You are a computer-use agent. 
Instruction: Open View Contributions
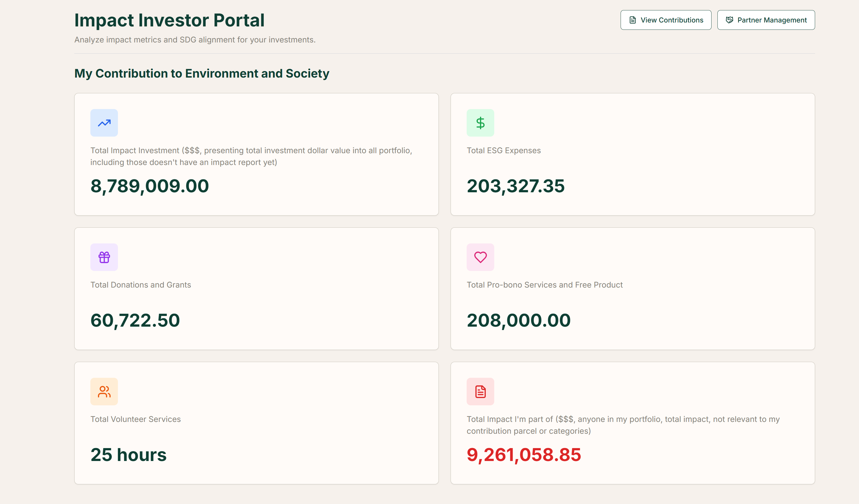point(666,20)
